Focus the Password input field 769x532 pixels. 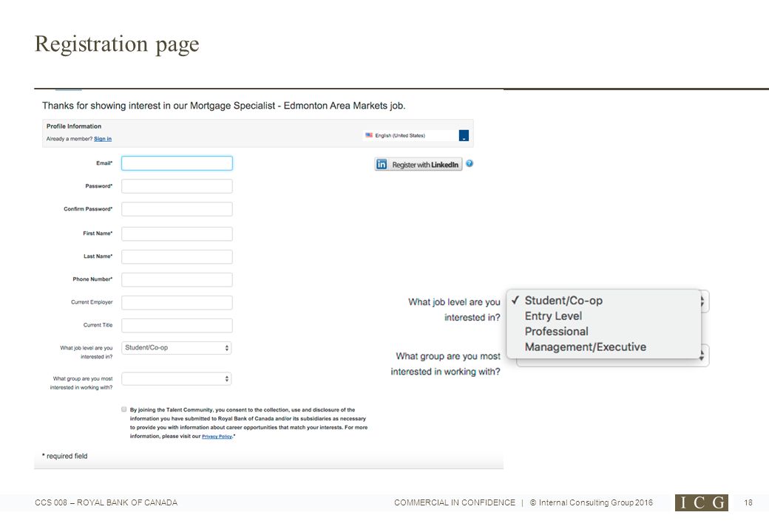coord(177,186)
